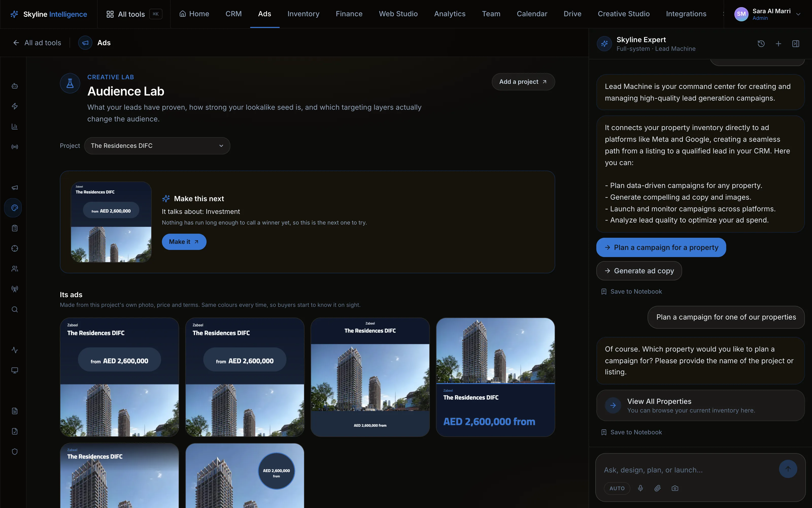812x508 pixels.
Task: Go to the Creative Studio tab
Action: (623, 14)
